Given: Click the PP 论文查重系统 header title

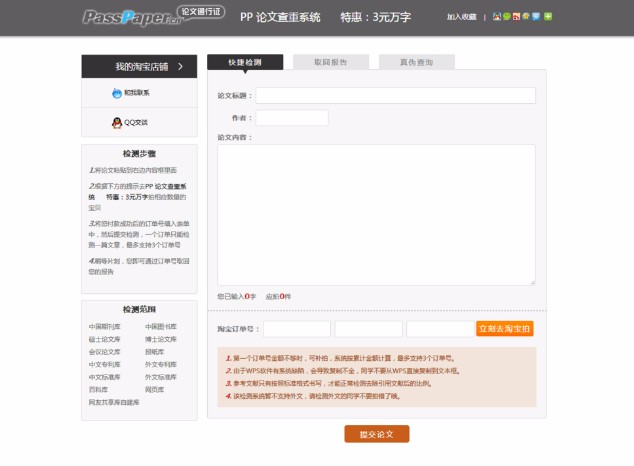Looking at the screenshot, I should click(280, 17).
